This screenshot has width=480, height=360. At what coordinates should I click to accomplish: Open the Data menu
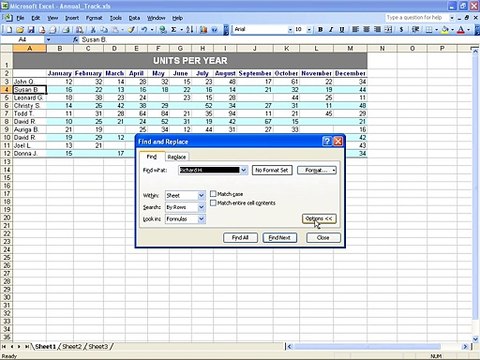point(134,18)
